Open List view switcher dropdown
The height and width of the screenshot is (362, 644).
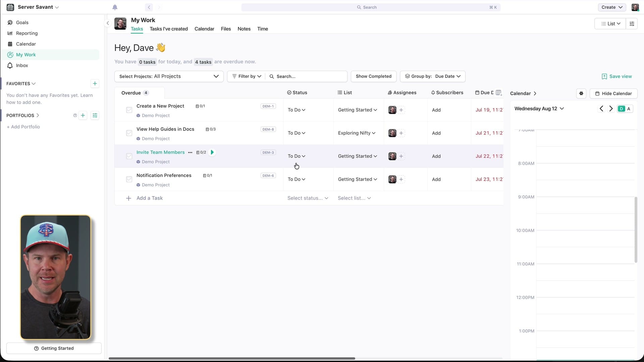point(610,23)
